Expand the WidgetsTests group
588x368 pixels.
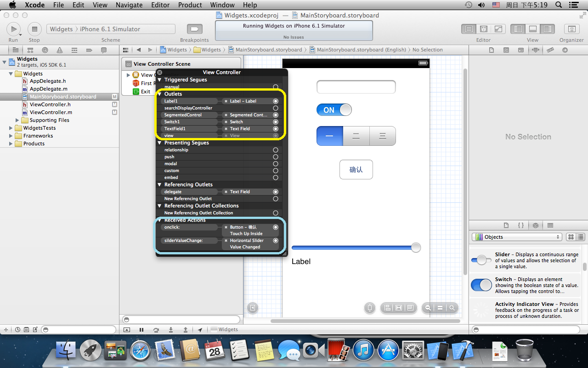coord(11,128)
